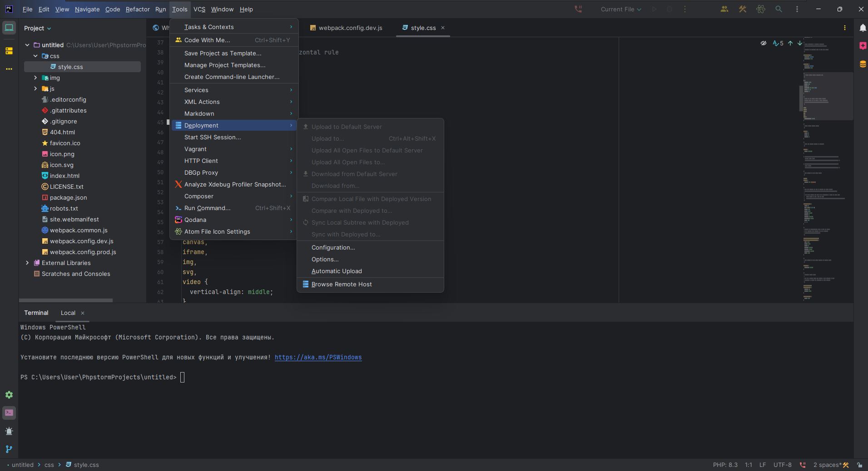Click Configuration... in Deployment submenu
The image size is (868, 471).
[333, 248]
